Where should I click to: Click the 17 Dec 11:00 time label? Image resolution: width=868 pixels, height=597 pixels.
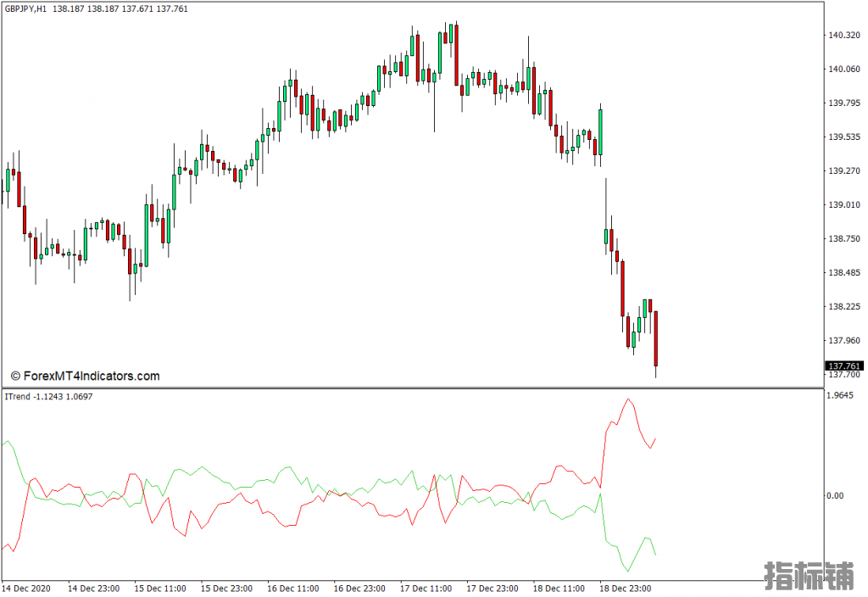click(426, 589)
